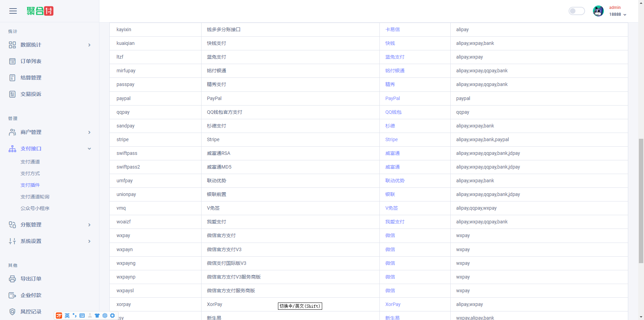Image resolution: width=644 pixels, height=320 pixels.
Task: Click the 结算管理 settlement icon
Action: coord(12,78)
